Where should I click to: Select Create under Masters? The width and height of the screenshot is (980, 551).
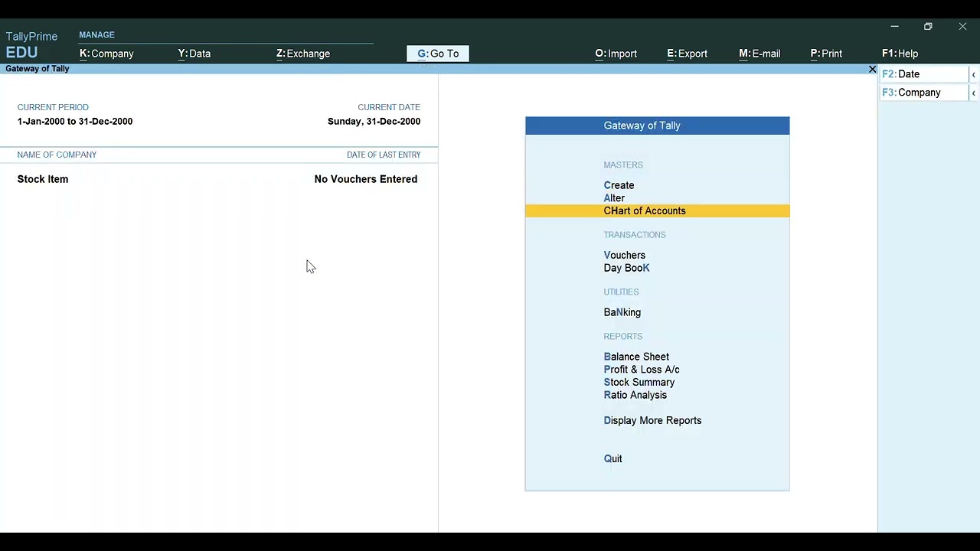(x=619, y=185)
